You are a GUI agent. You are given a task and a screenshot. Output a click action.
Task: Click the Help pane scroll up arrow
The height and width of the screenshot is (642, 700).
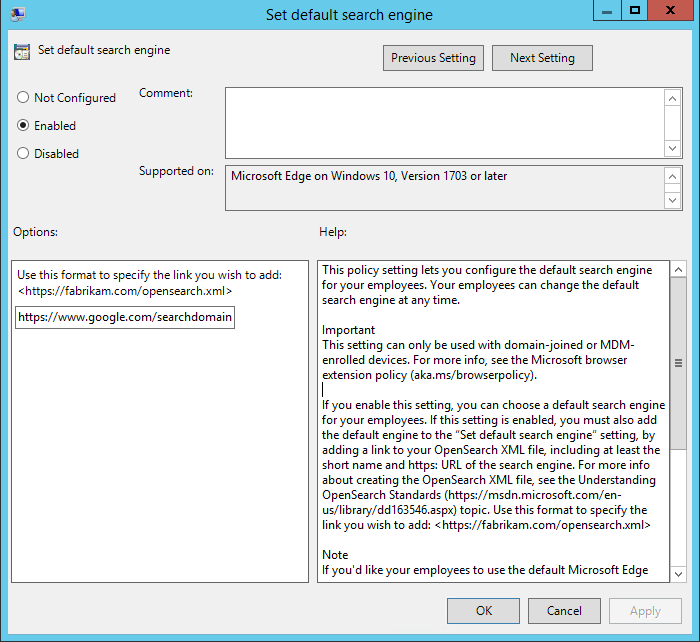[679, 270]
